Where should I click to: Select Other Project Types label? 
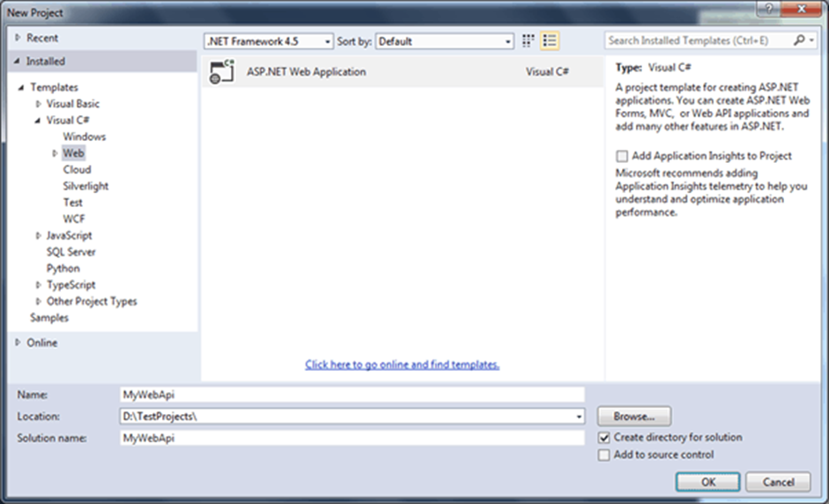[x=92, y=301]
